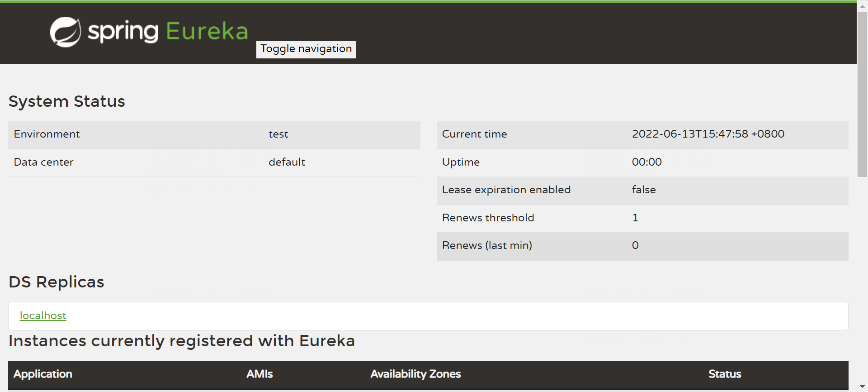Click the scrollbar up arrow

pos(862,6)
